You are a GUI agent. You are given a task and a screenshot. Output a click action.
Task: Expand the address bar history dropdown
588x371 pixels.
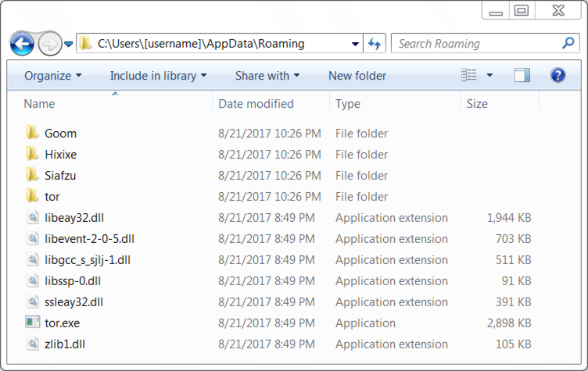coord(355,45)
